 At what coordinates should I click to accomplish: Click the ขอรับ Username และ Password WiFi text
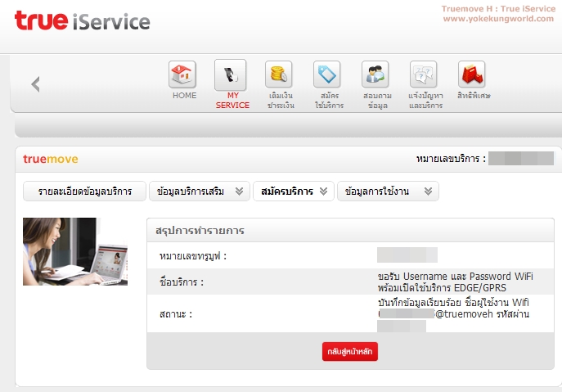(455, 276)
